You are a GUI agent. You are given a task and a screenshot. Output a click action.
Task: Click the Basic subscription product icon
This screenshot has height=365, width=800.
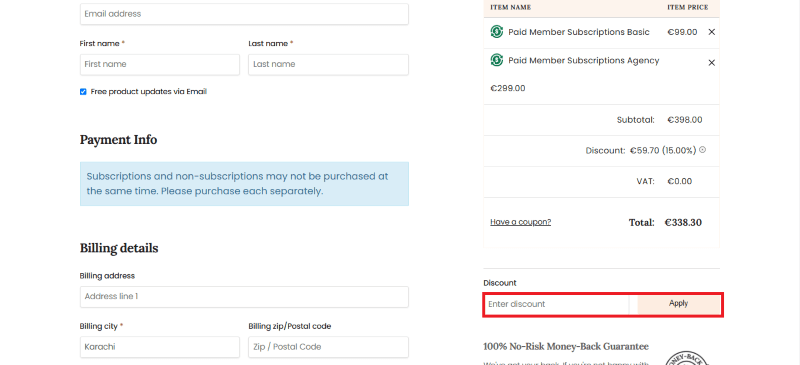pyautogui.click(x=496, y=32)
